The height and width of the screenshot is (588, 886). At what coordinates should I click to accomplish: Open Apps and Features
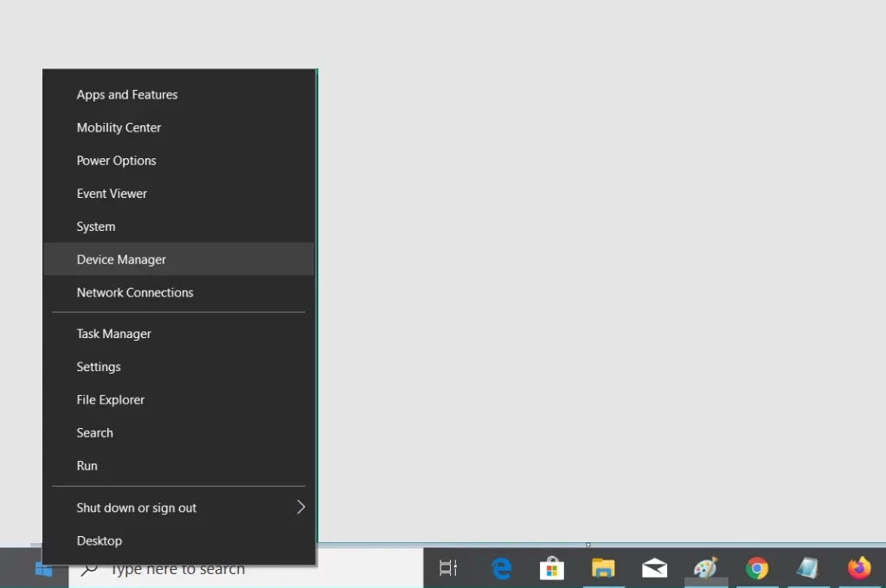pos(178,95)
